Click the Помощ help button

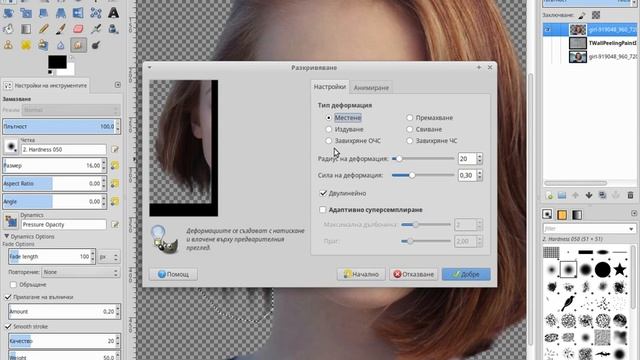click(173, 274)
